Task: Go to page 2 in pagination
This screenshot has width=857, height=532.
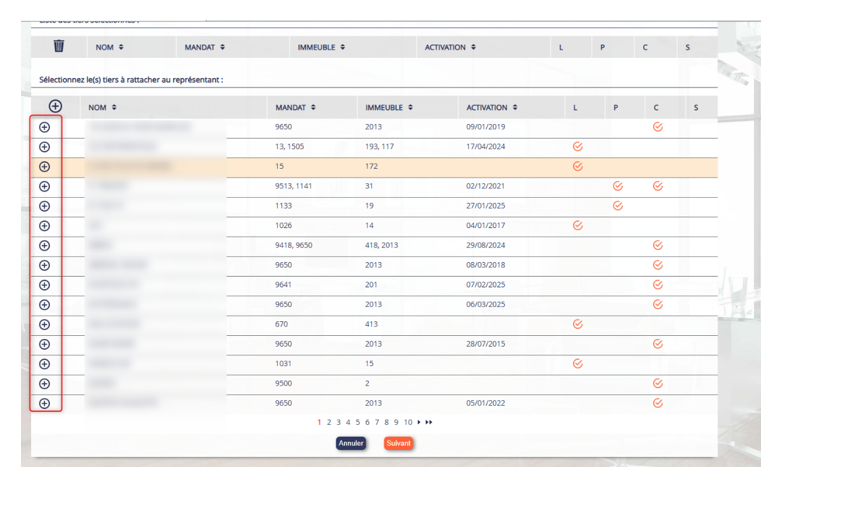Action: pos(329,423)
